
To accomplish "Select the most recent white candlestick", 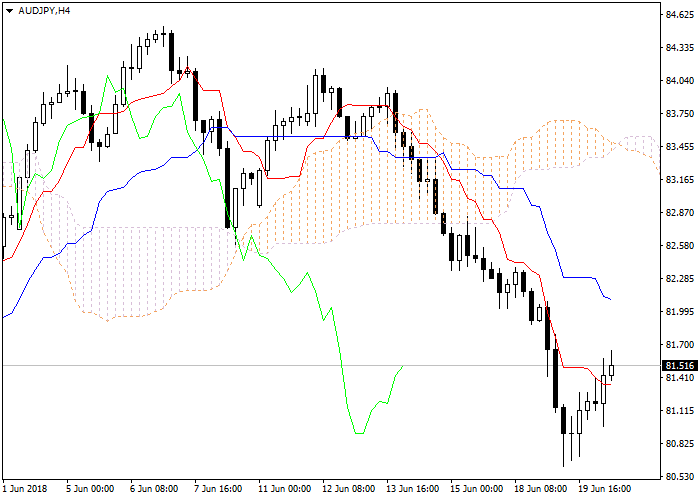I will (611, 370).
